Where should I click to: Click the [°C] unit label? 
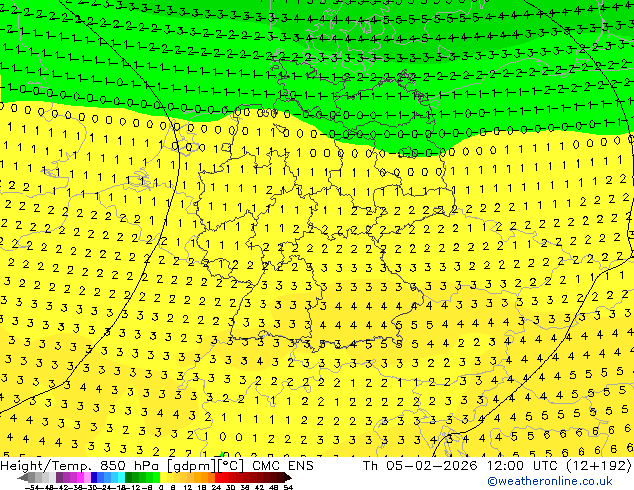pos(231,466)
